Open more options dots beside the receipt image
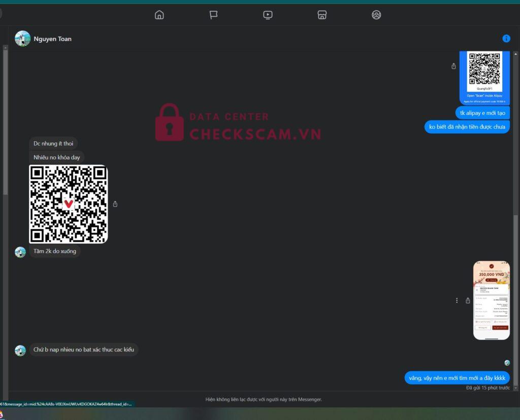 [457, 301]
